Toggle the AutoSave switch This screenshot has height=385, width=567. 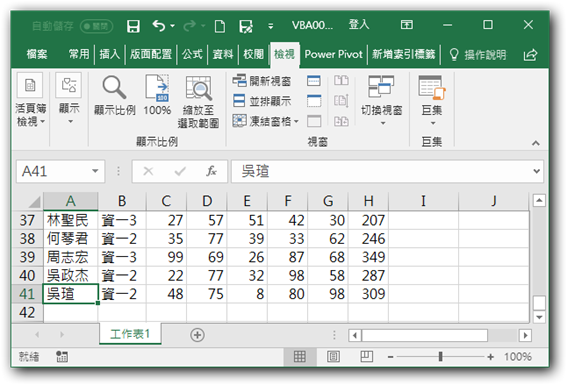[x=96, y=26]
